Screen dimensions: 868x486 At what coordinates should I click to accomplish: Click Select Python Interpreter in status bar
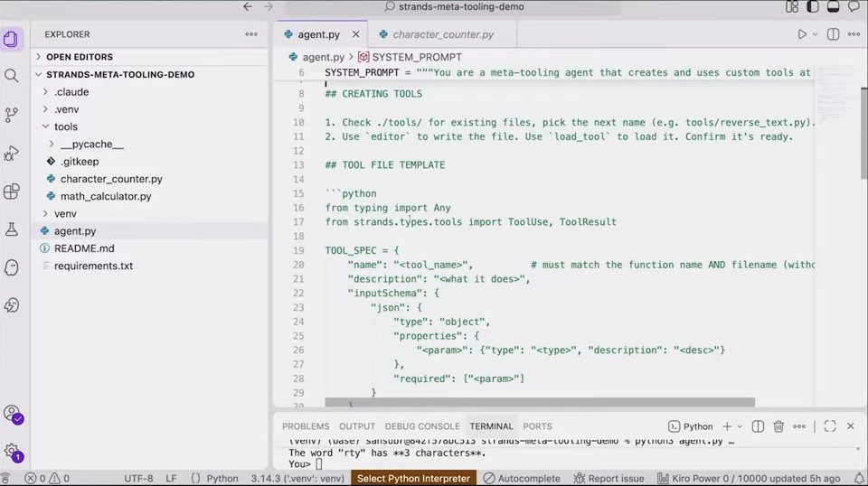pos(413,478)
